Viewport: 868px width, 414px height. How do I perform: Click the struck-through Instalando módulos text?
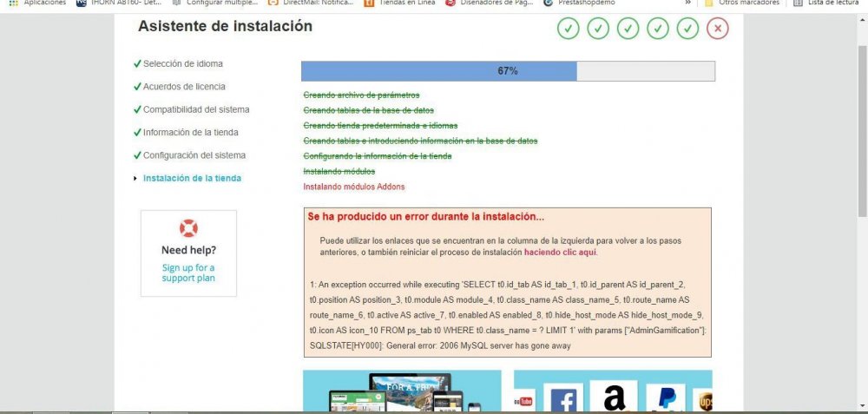(339, 172)
